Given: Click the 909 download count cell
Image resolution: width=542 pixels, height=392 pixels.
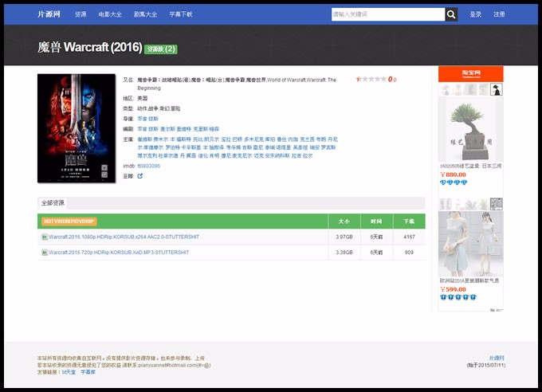Looking at the screenshot, I should tap(409, 253).
